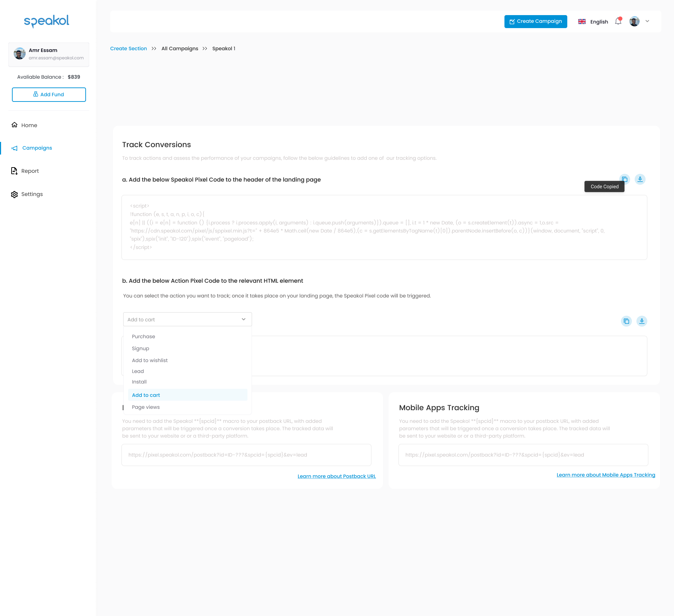This screenshot has width=674, height=616.
Task: Open the user avatar in top bar
Action: (634, 21)
